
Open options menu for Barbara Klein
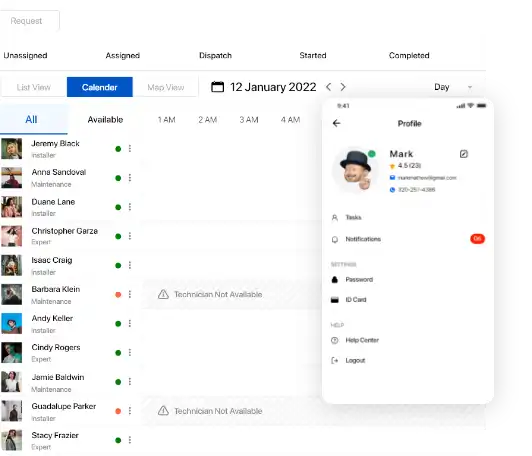(130, 294)
